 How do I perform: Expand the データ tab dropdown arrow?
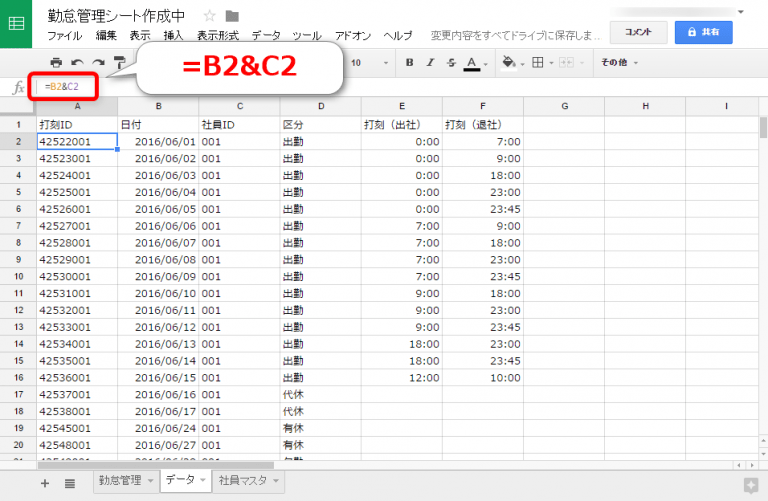(x=203, y=480)
